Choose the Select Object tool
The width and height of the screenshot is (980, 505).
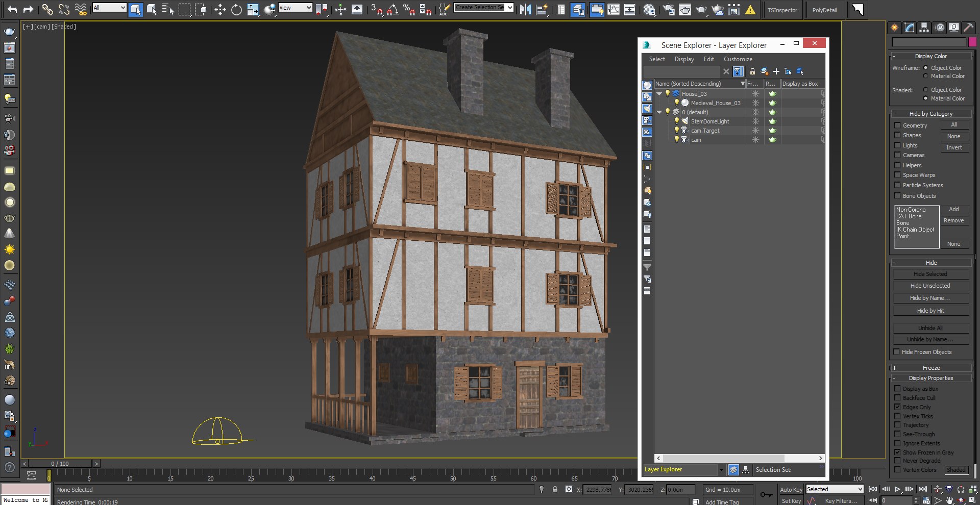point(135,9)
